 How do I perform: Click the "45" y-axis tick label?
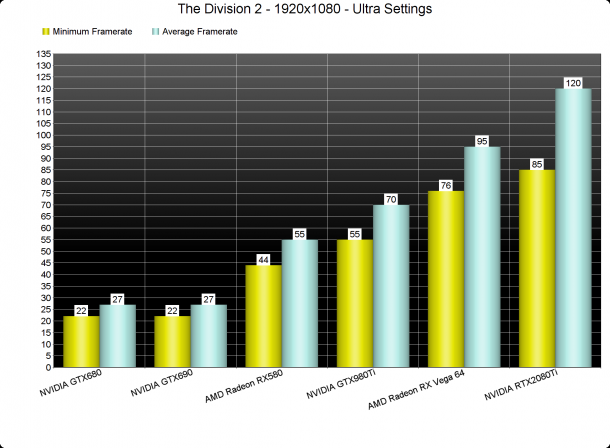46,263
